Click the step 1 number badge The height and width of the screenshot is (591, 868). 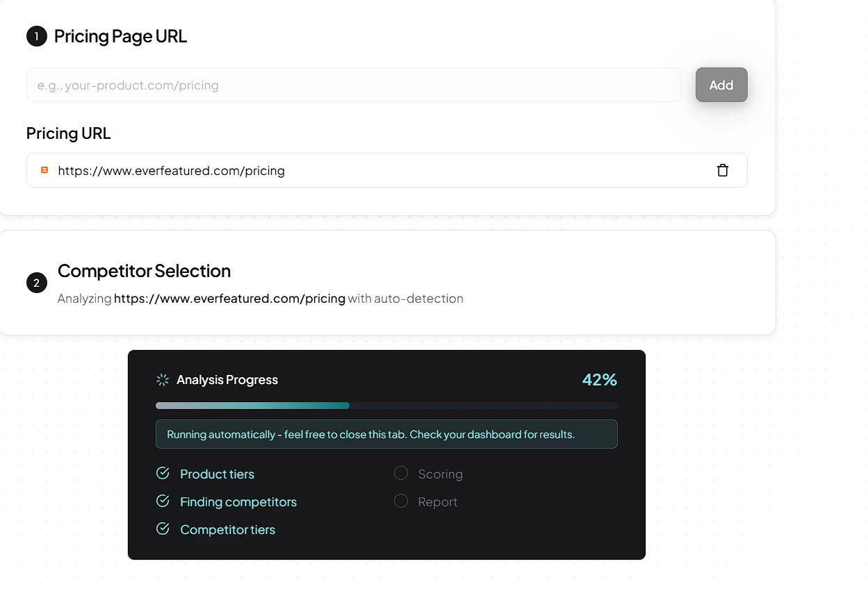[x=37, y=36]
